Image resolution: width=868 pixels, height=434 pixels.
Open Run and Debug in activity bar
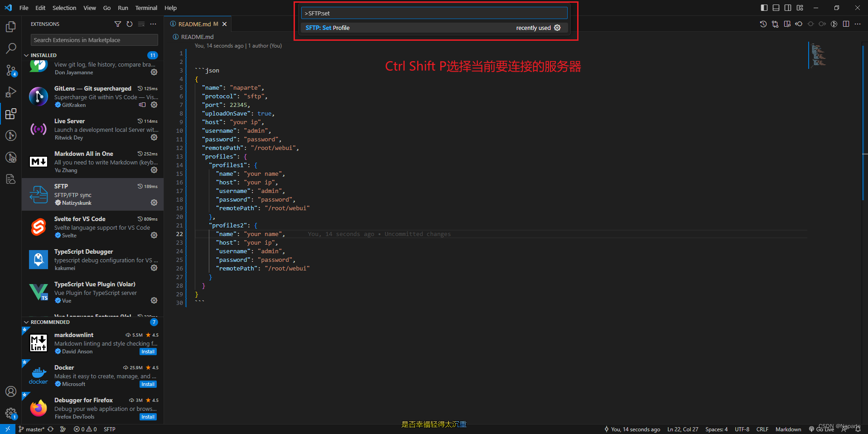coord(10,92)
